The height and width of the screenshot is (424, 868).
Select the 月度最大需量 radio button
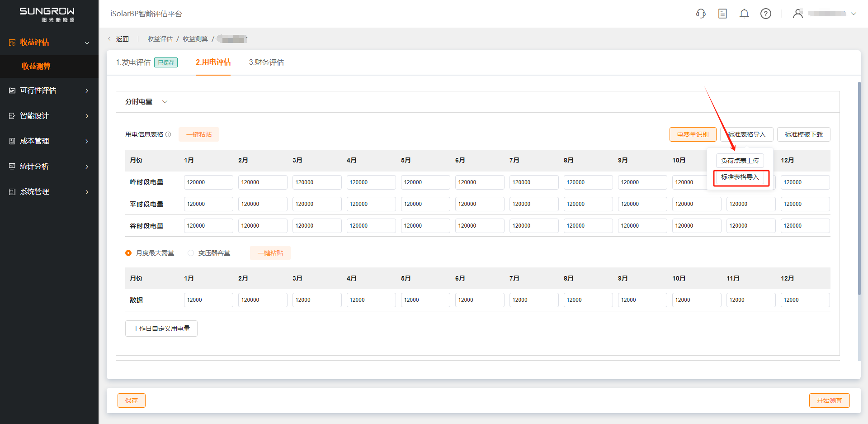point(128,253)
